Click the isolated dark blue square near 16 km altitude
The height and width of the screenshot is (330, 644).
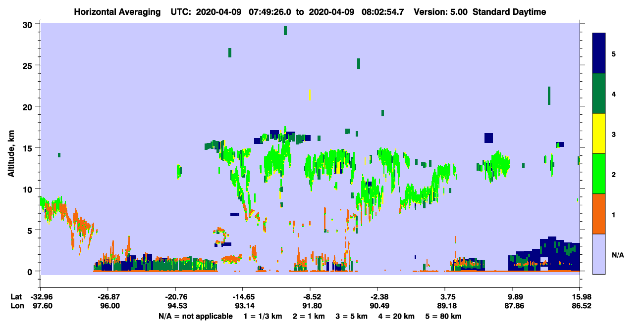coord(488,138)
